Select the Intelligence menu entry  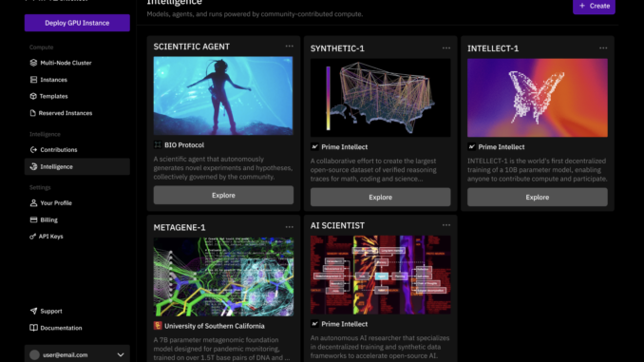[x=77, y=166]
